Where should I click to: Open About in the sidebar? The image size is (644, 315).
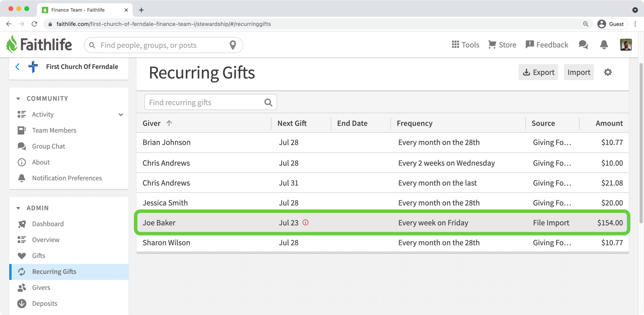(41, 162)
